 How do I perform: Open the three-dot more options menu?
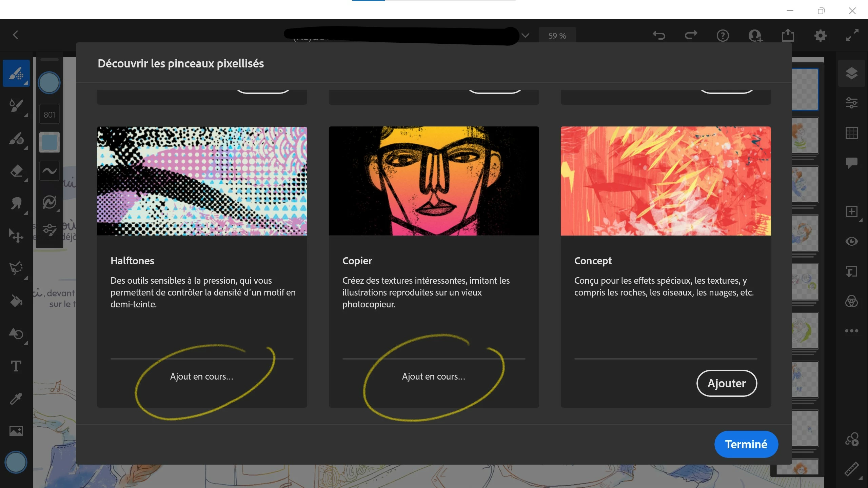click(851, 331)
